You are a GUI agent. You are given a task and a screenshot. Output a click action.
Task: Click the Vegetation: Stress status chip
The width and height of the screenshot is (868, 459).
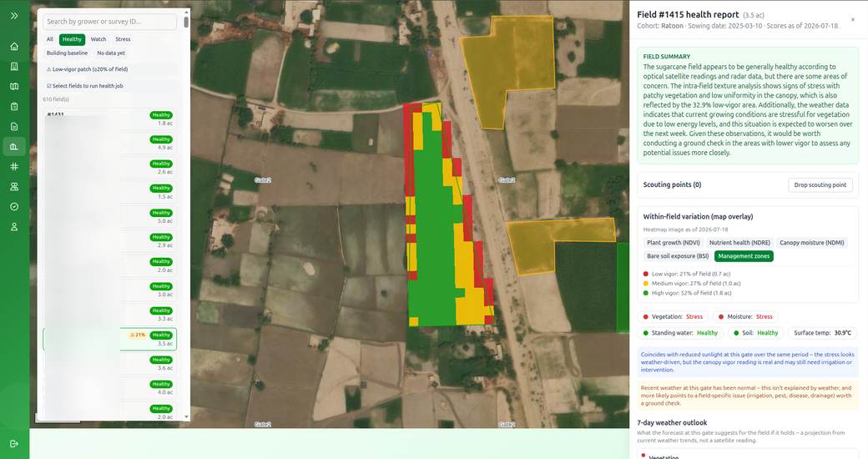tap(673, 316)
